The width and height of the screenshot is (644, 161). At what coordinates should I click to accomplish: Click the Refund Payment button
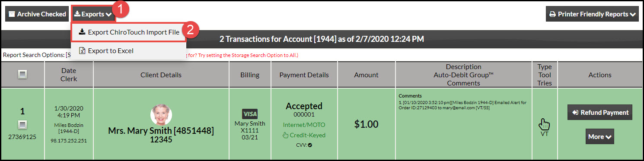(600, 112)
